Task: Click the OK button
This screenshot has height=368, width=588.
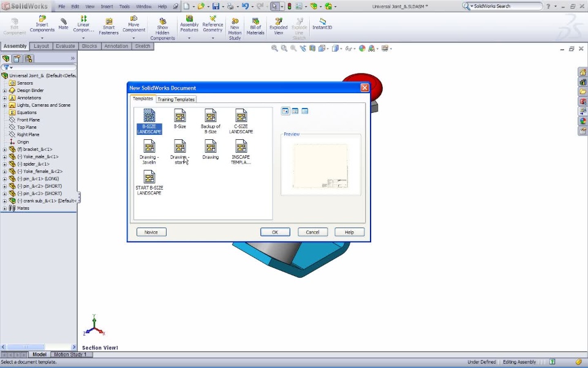Action: (x=275, y=232)
